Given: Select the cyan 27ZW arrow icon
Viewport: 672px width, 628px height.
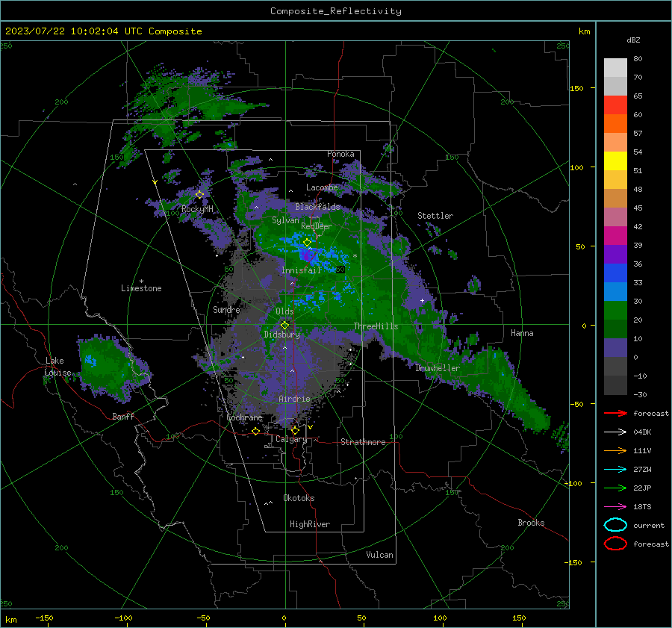Looking at the screenshot, I should (615, 470).
